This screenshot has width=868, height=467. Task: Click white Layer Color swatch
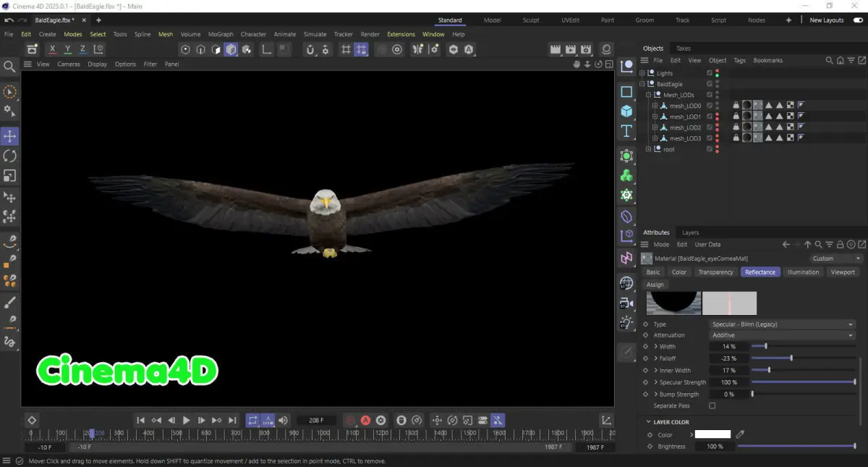[712, 434]
